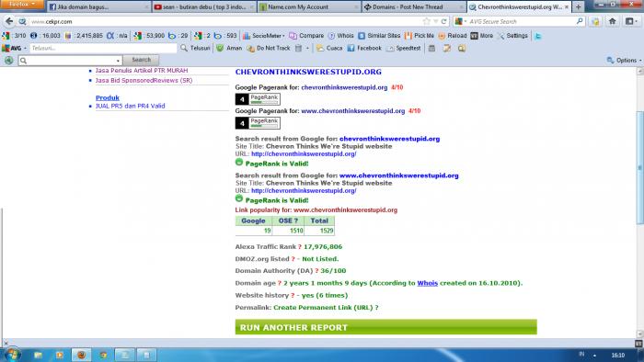Click the AVG Telusuri input field

point(103,48)
